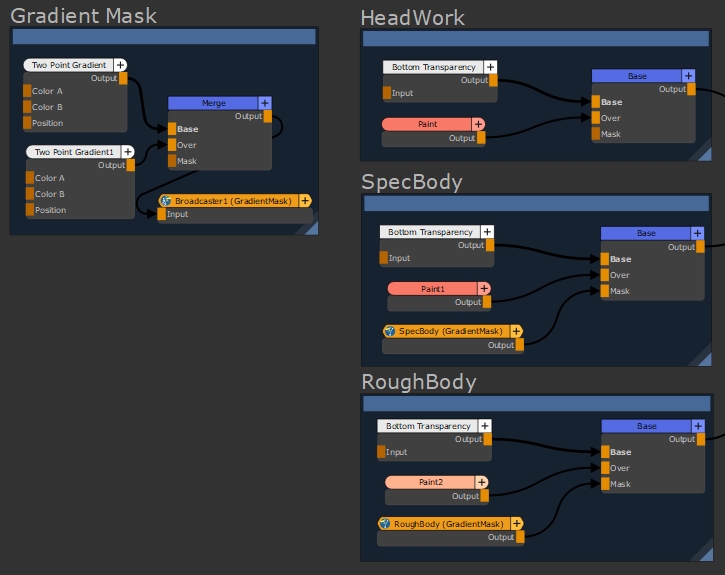Click the Input port of Broadcaster1 node

[162, 214]
